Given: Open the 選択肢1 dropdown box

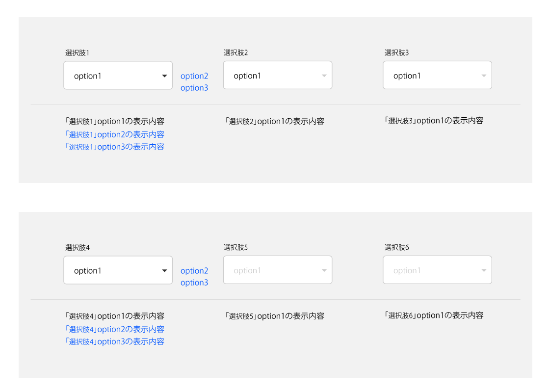Looking at the screenshot, I should [118, 75].
